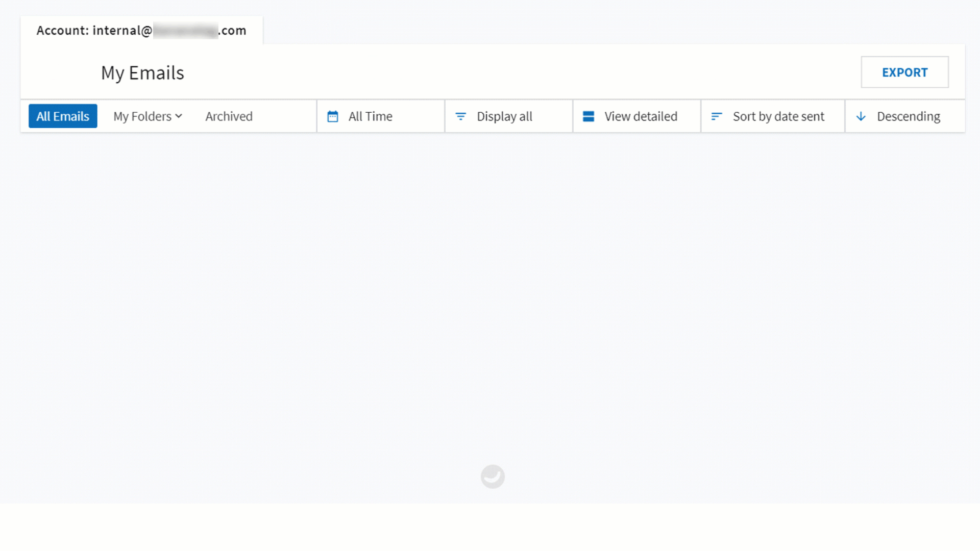Open the All Time date filter
980x551 pixels.
(381, 116)
